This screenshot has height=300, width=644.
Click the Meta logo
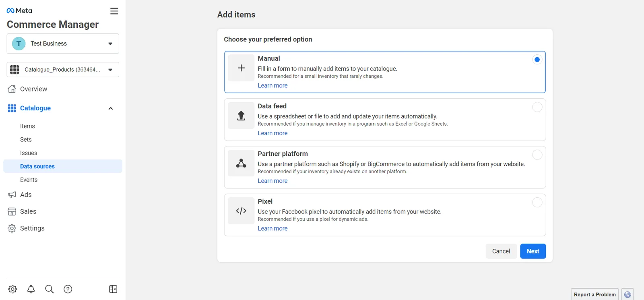coord(19,11)
